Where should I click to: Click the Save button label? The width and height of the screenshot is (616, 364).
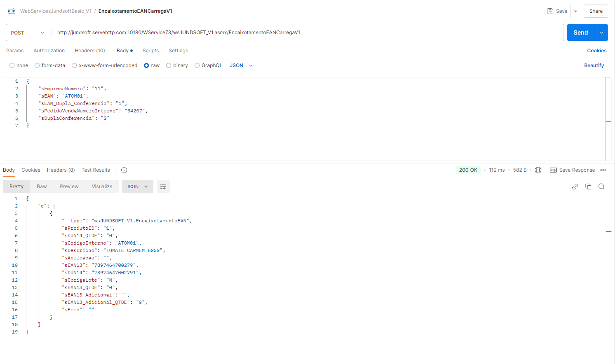coord(562,11)
